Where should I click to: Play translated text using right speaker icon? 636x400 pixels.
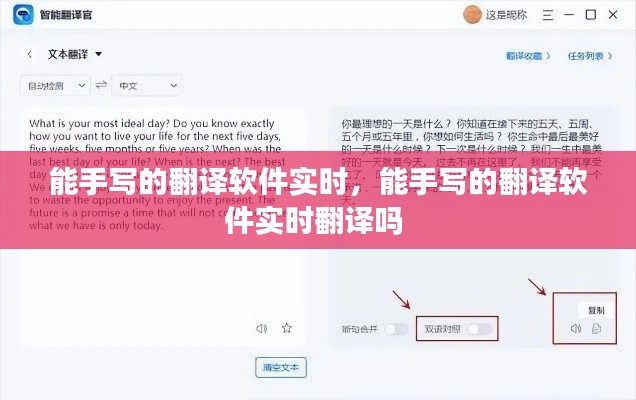[576, 328]
